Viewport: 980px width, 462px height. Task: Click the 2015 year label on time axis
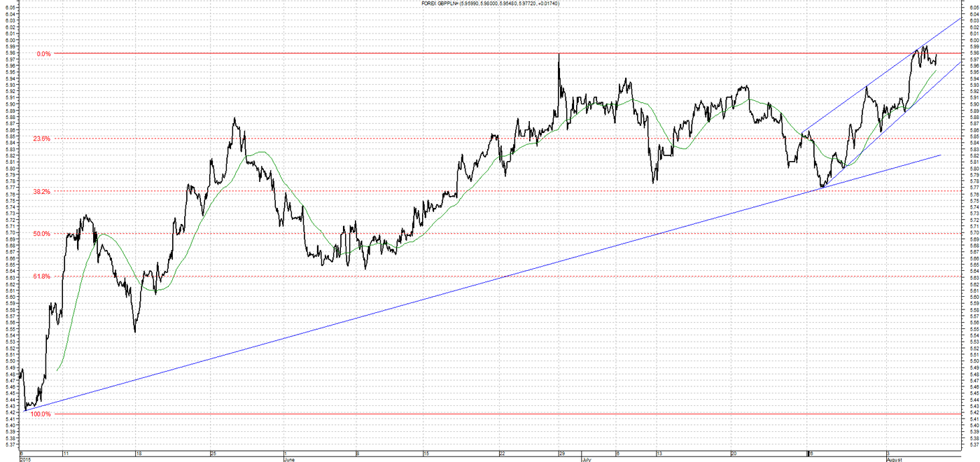pyautogui.click(x=26, y=460)
